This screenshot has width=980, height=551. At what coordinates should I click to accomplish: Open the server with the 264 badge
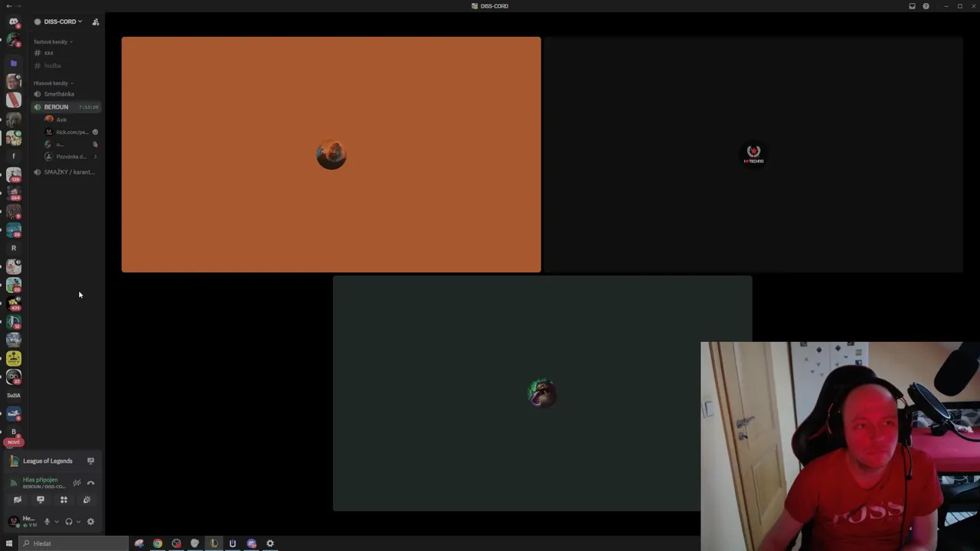pos(14,193)
